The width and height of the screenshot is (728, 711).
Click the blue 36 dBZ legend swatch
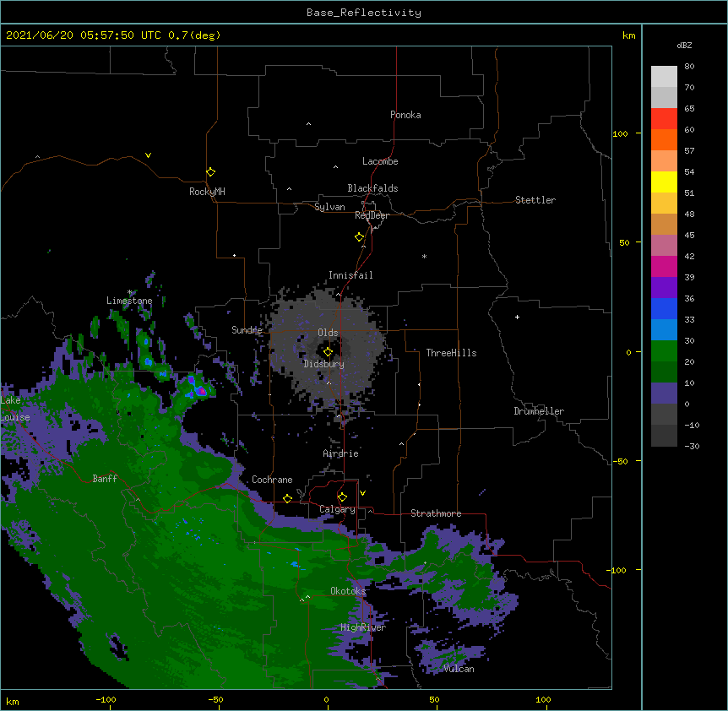(x=664, y=308)
